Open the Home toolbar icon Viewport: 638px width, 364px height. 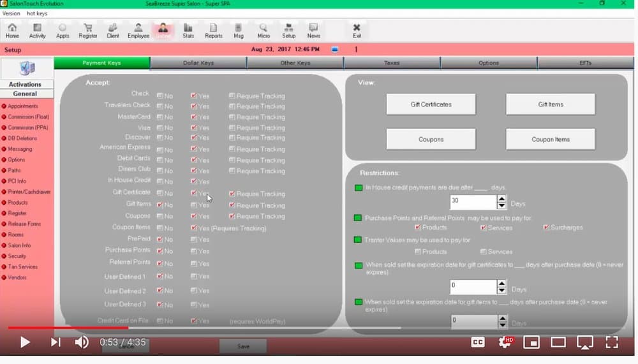[x=12, y=31]
